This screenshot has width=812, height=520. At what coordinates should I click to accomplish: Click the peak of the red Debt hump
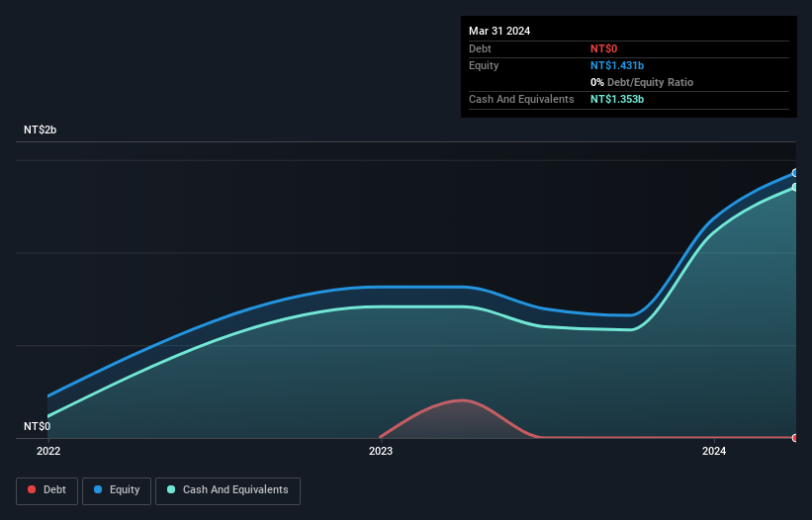coord(462,400)
